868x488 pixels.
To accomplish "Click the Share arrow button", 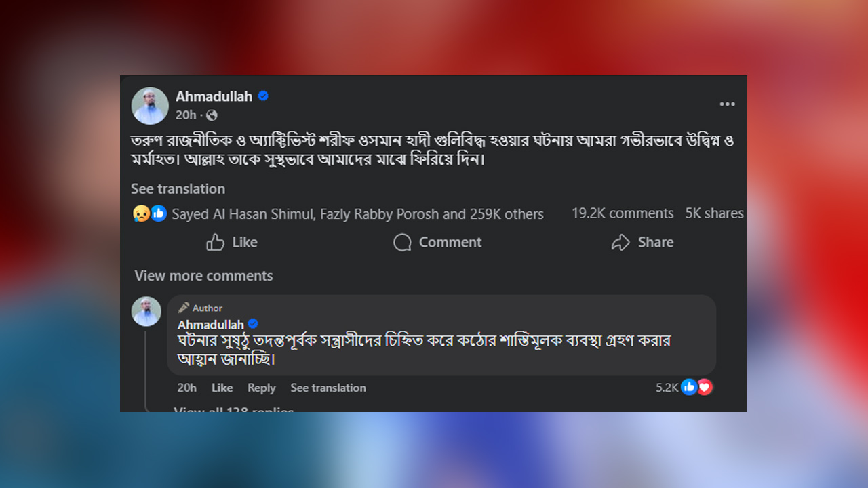I will [642, 242].
